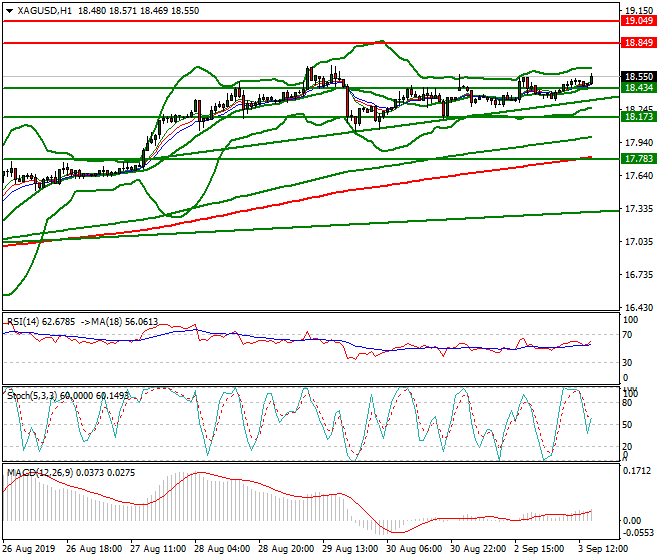Select the 19.150 price scale value
Screen dimensions: 660x560
(639, 11)
